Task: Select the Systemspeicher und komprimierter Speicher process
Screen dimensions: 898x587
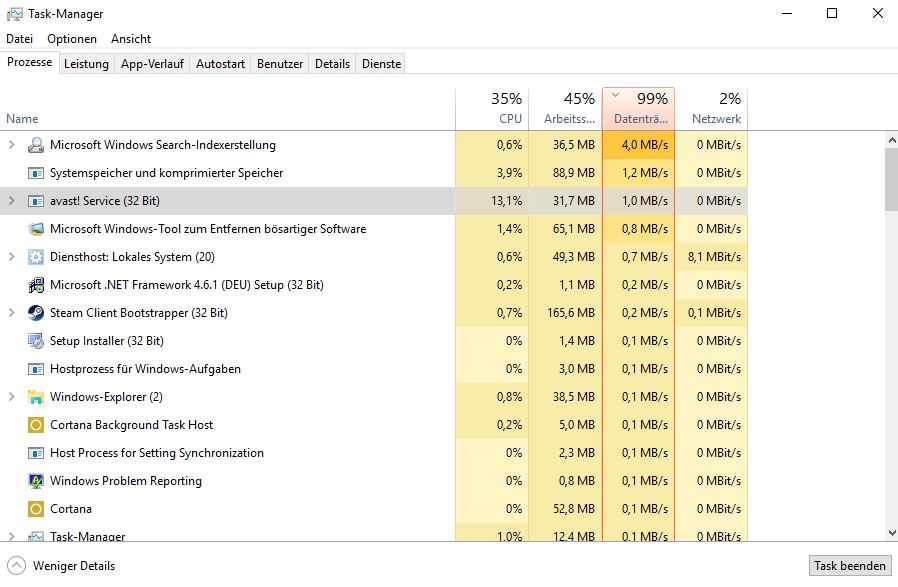Action: 167,173
